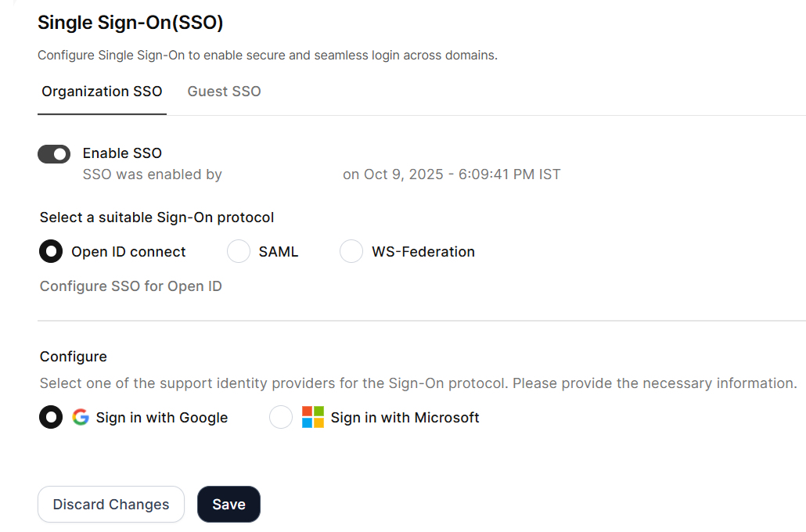The height and width of the screenshot is (532, 806).
Task: Click the "SAML" label text
Action: 279,252
